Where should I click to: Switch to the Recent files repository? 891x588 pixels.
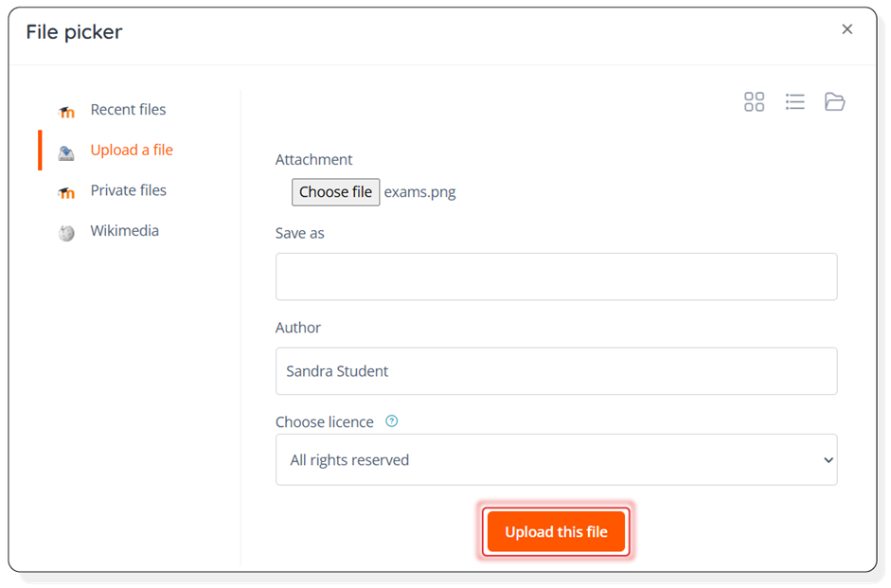[128, 109]
